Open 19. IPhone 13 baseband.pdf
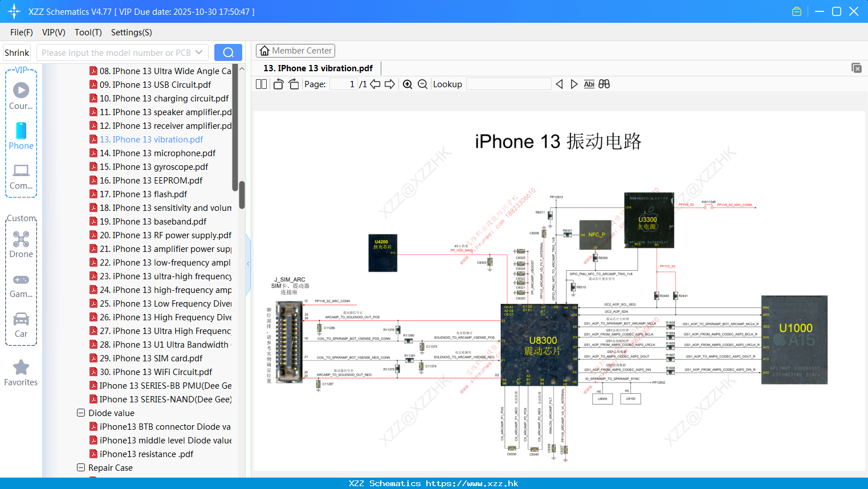The width and height of the screenshot is (868, 489). coord(148,221)
